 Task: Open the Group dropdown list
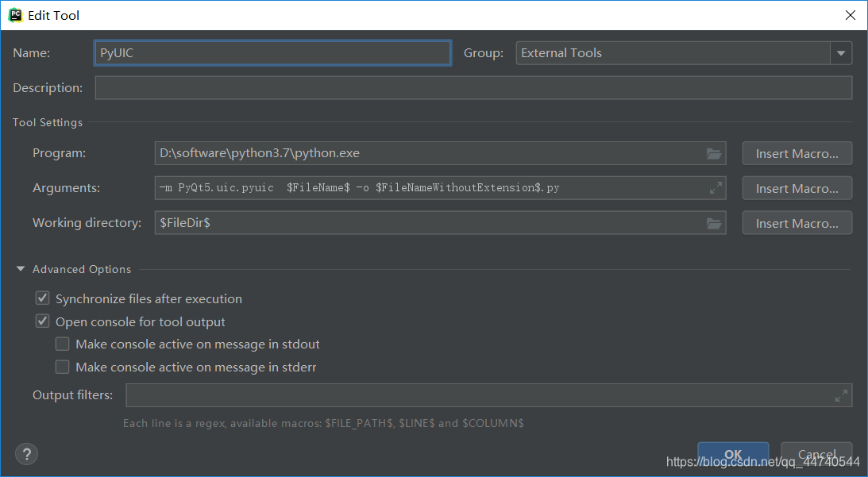[840, 53]
